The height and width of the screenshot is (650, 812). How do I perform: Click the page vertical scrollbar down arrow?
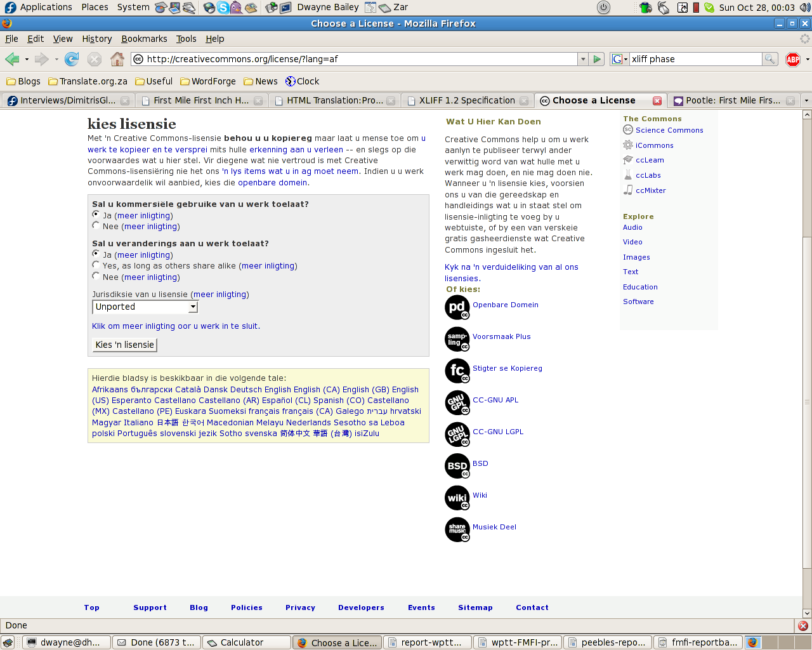tap(807, 613)
